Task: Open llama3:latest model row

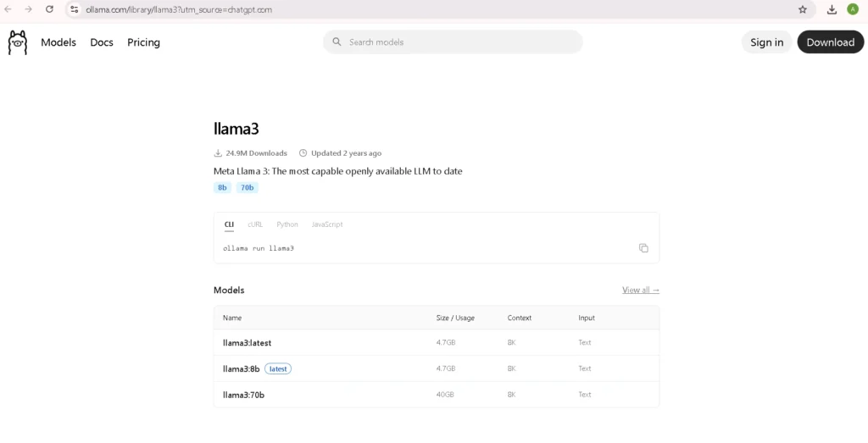Action: coord(437,342)
